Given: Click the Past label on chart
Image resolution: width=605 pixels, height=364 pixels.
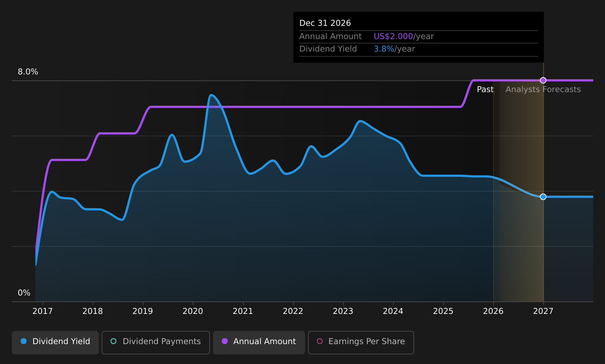Looking at the screenshot, I should pyautogui.click(x=485, y=90).
